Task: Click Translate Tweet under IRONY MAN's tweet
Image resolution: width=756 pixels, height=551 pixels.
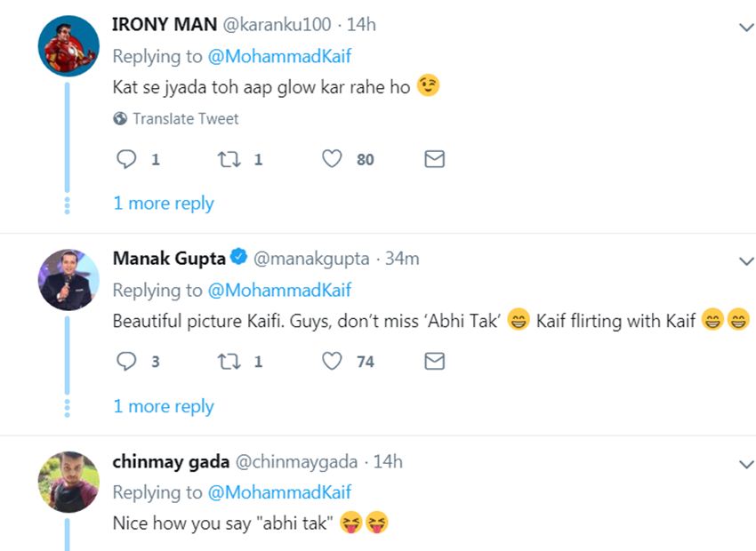Action: point(185,118)
